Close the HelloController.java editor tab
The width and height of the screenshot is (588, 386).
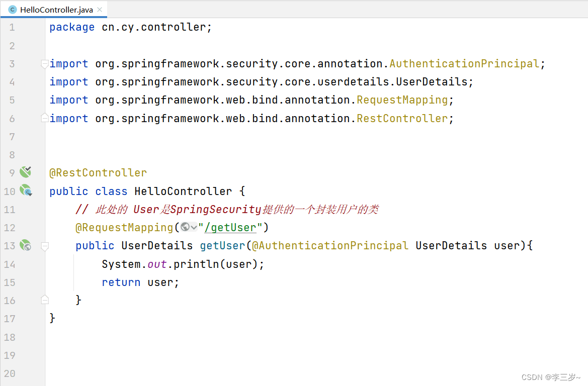click(x=100, y=10)
